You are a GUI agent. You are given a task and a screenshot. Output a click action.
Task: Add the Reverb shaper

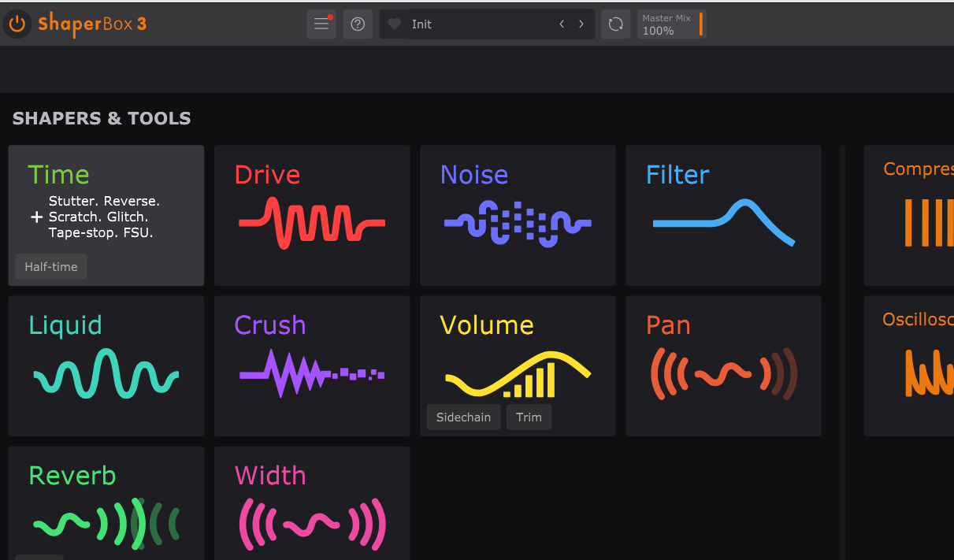(x=106, y=503)
